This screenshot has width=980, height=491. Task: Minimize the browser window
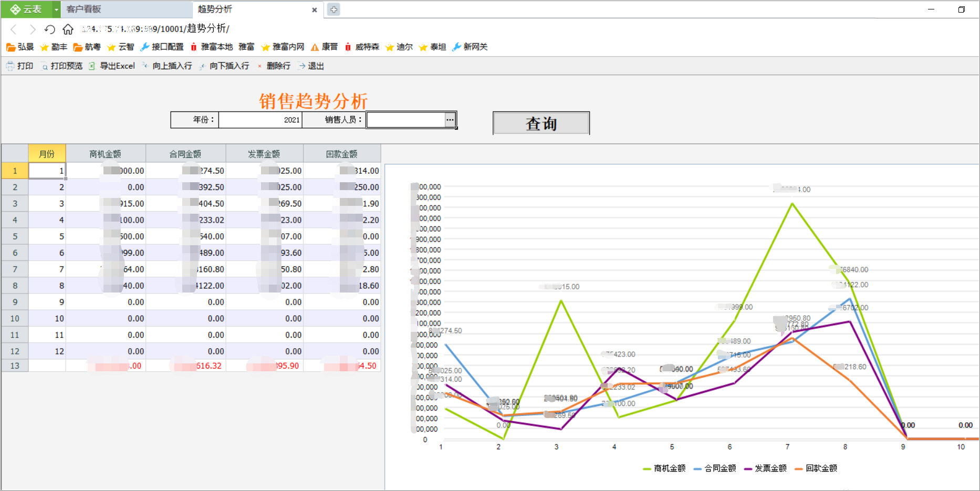point(931,9)
